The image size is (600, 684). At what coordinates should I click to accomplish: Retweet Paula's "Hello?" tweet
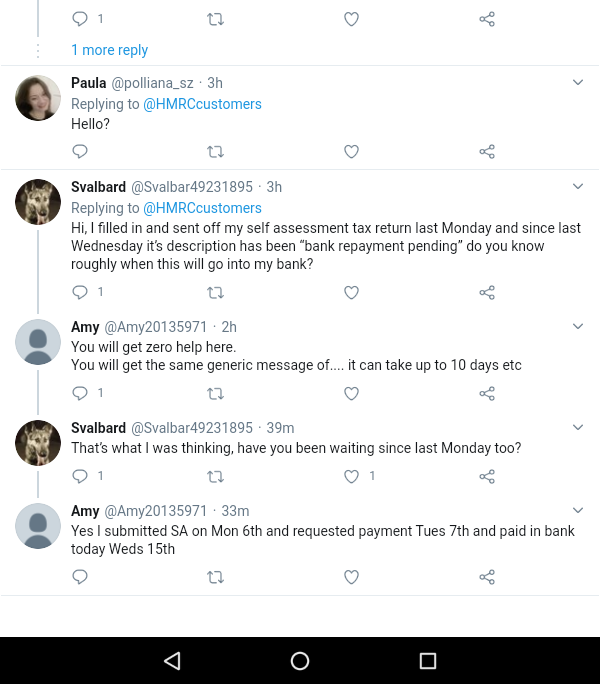[215, 152]
